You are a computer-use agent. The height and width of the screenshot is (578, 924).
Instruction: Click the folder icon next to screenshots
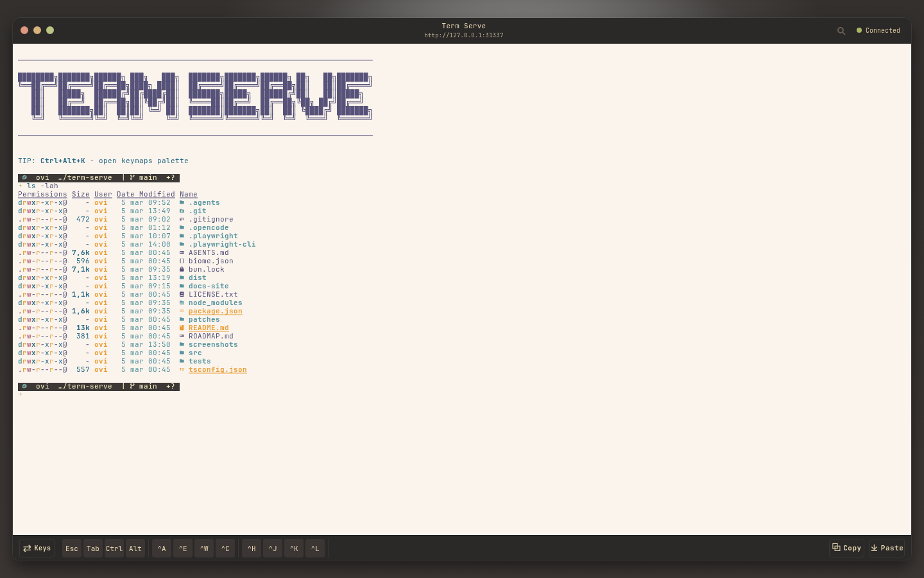click(x=182, y=344)
